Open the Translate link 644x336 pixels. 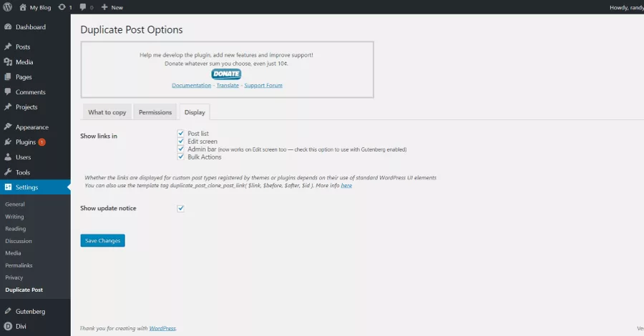228,85
